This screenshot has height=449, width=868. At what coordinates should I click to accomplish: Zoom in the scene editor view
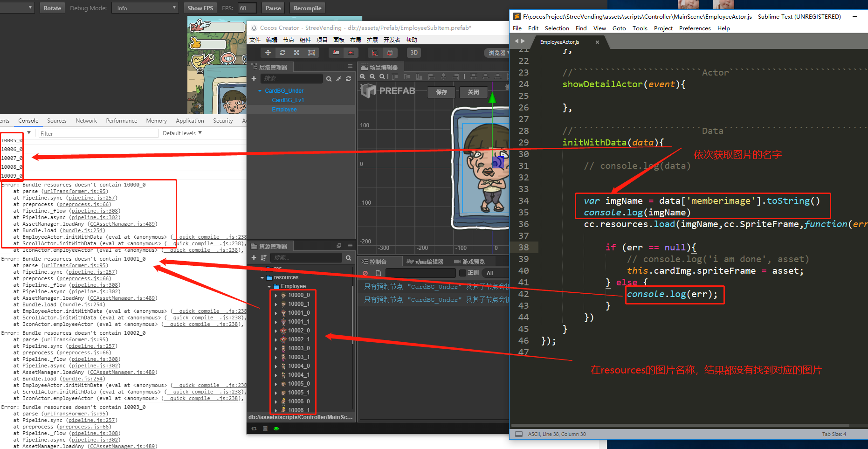(363, 76)
